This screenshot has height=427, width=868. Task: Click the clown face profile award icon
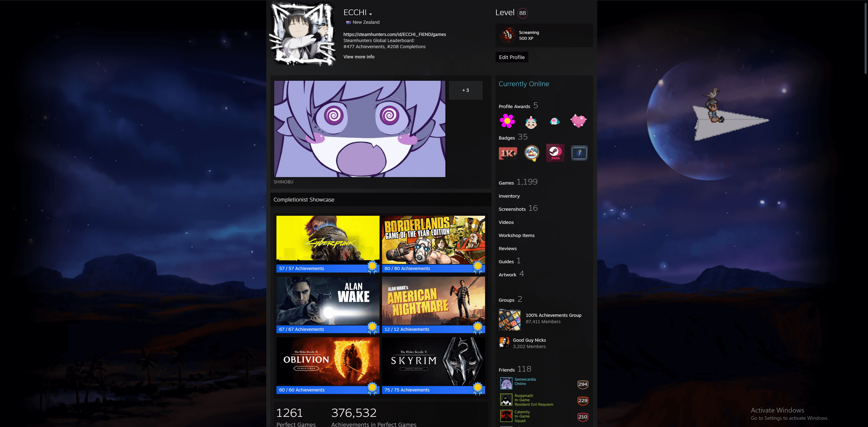[531, 122]
